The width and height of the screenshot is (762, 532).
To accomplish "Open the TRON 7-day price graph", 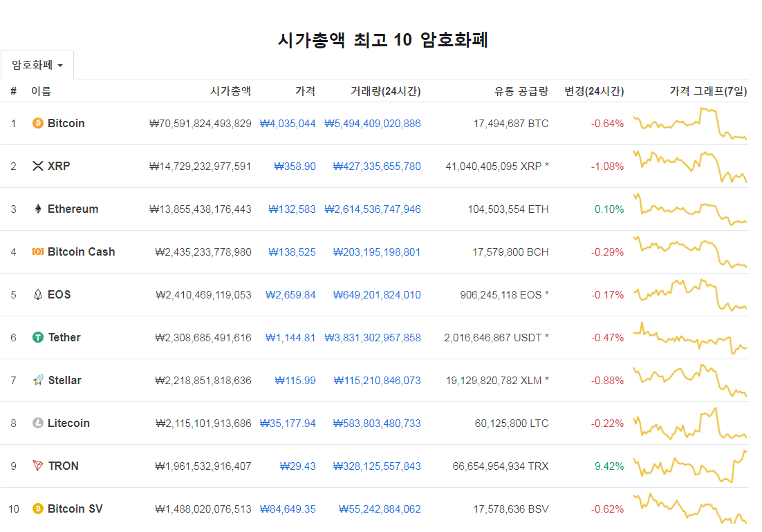I will [x=690, y=466].
